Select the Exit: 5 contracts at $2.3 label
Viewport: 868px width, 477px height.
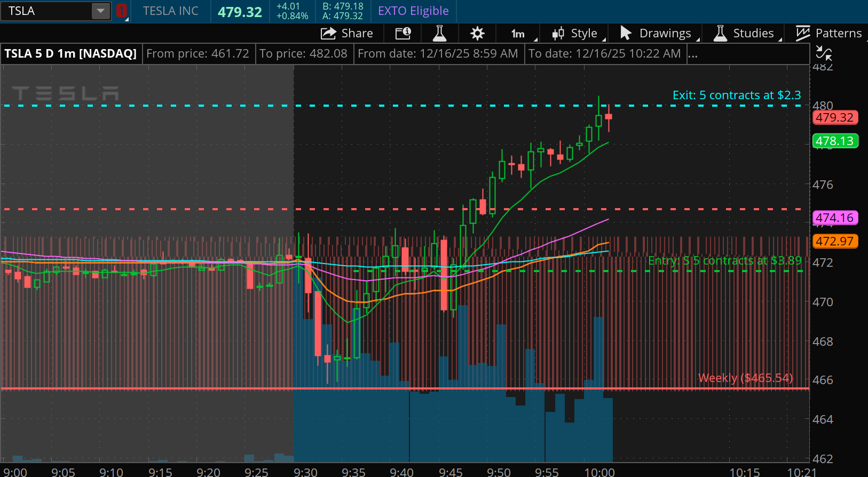pos(737,95)
